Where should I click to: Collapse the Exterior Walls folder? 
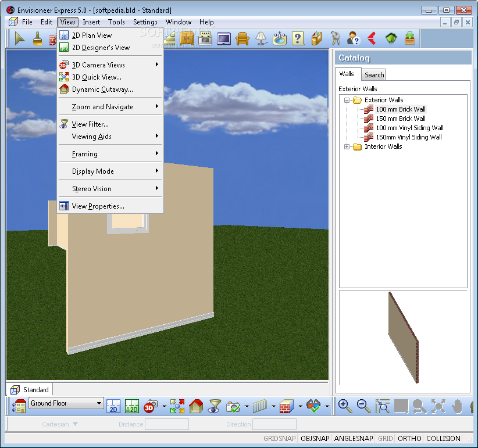pos(347,100)
